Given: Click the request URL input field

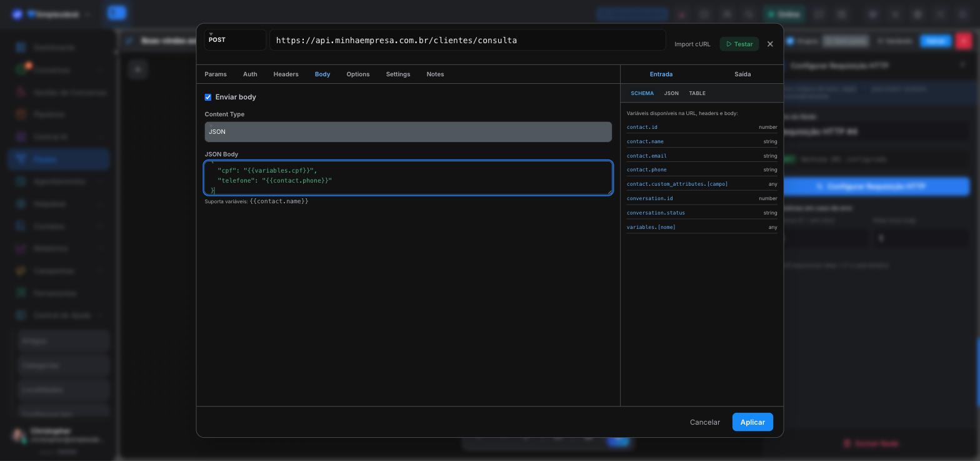Looking at the screenshot, I should click(467, 40).
